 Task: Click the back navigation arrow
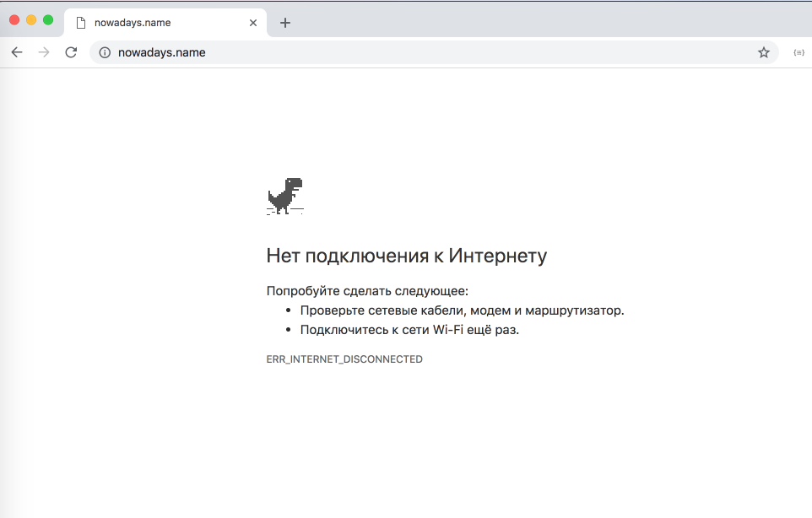[x=17, y=52]
